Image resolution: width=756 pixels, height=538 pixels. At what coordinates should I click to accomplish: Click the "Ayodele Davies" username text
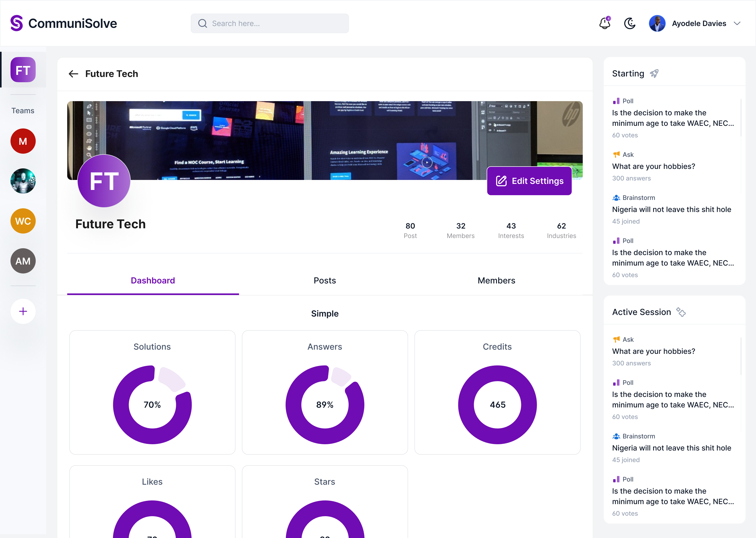699,24
